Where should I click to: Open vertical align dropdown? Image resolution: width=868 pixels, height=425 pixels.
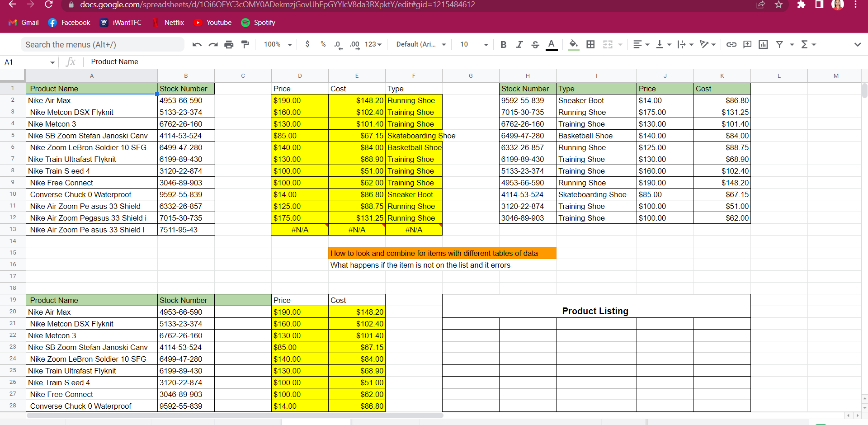click(x=664, y=44)
